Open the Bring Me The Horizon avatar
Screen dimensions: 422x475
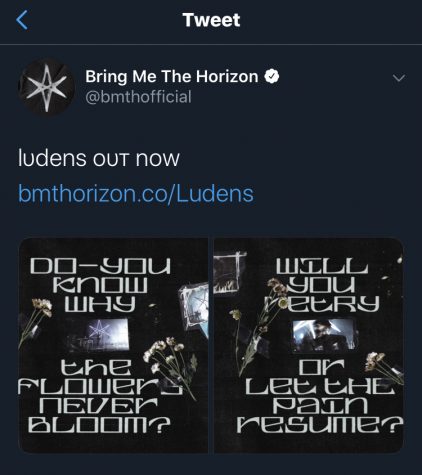(x=46, y=87)
